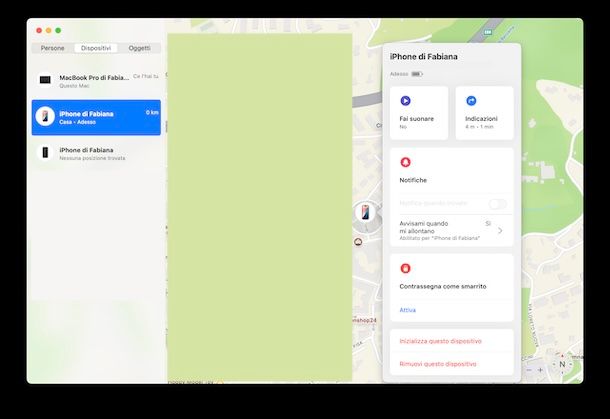
Task: Click the yellow minimize window button
Action: [x=49, y=30]
